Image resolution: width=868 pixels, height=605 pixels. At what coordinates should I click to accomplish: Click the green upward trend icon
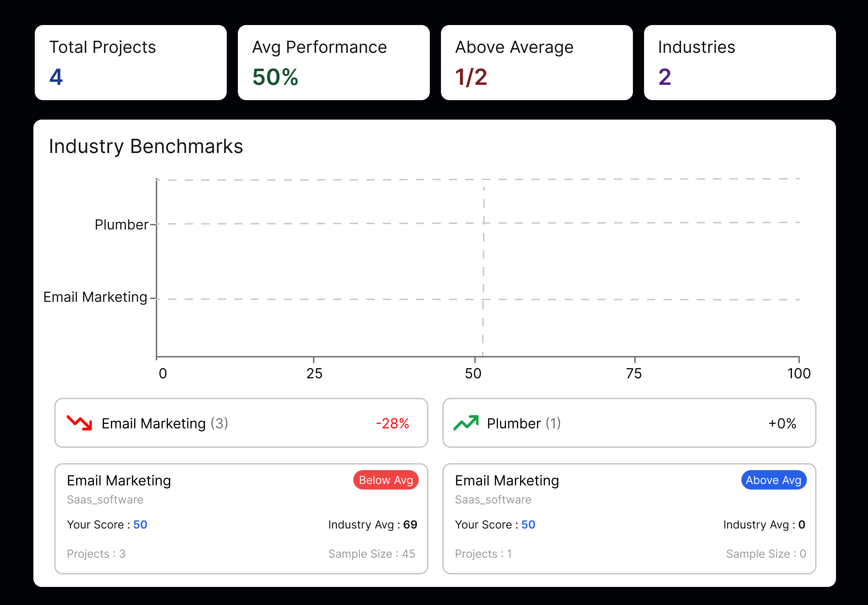pyautogui.click(x=466, y=422)
